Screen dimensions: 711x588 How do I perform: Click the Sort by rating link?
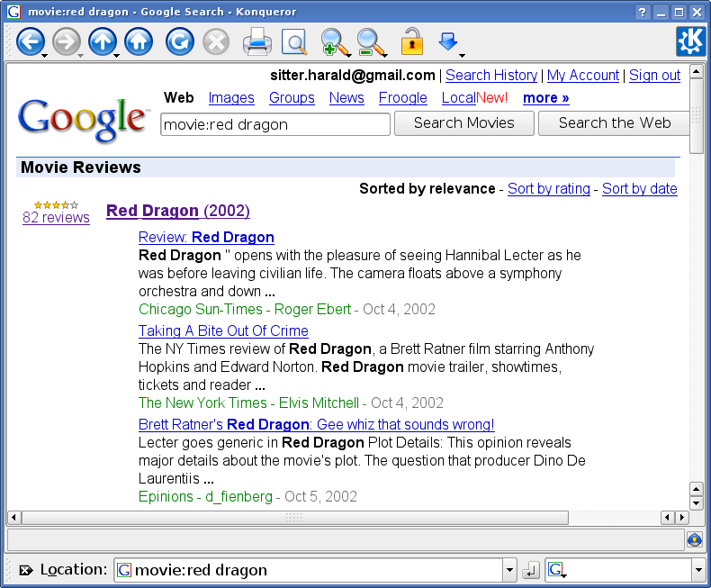click(x=549, y=189)
